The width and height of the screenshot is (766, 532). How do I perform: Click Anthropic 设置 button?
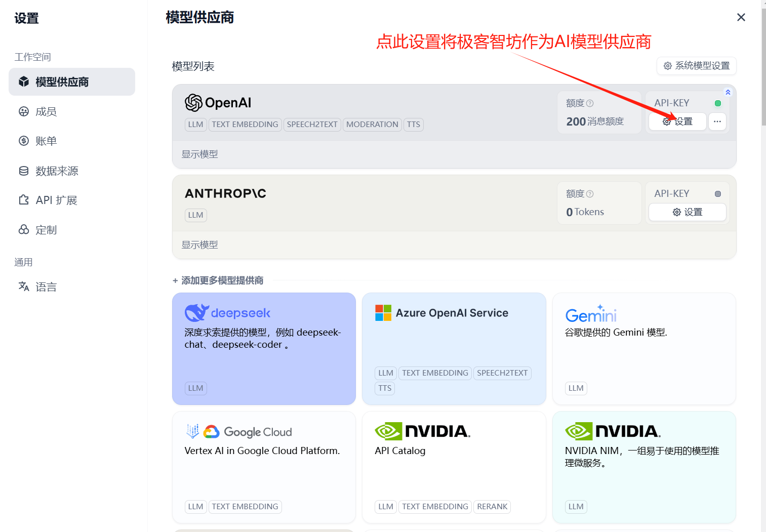[688, 212]
